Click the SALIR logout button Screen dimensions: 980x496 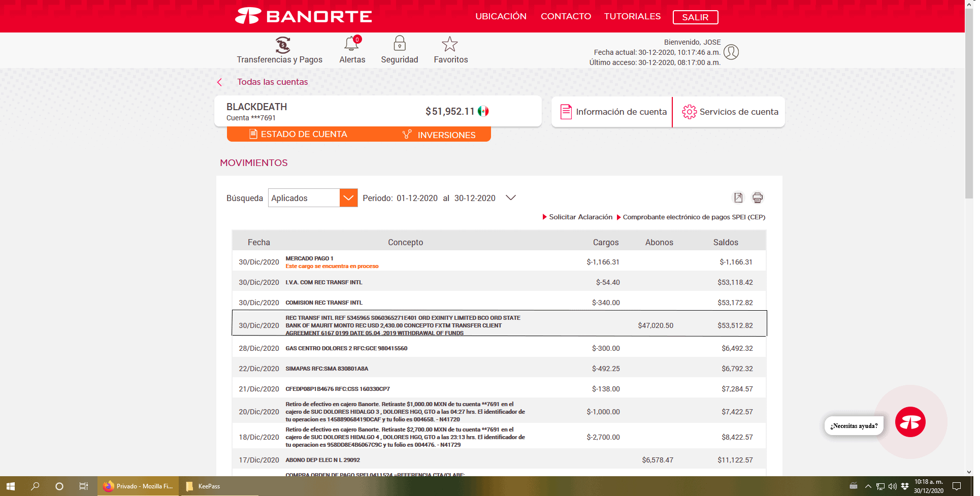click(695, 17)
